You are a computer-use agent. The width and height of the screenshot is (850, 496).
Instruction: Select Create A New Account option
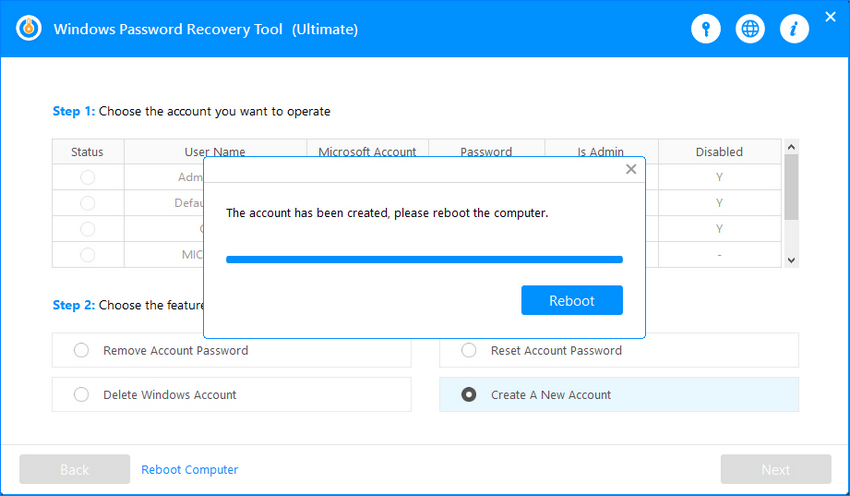(x=619, y=395)
